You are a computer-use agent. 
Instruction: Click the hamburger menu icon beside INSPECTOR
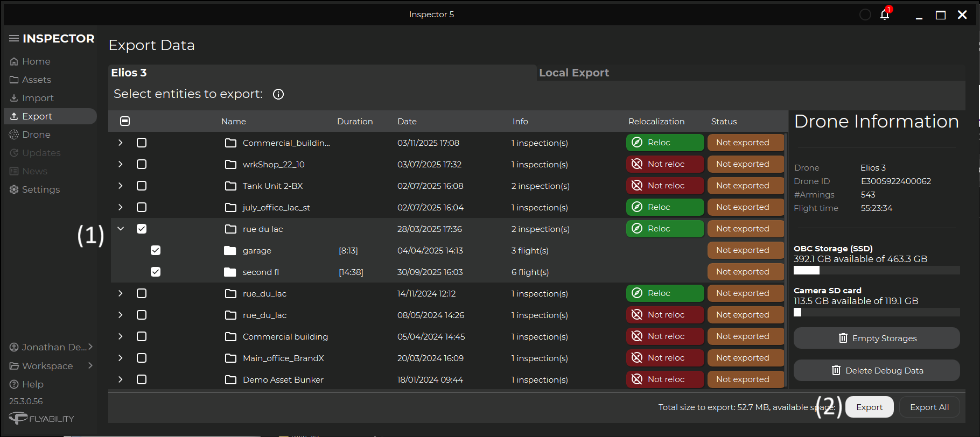click(14, 38)
